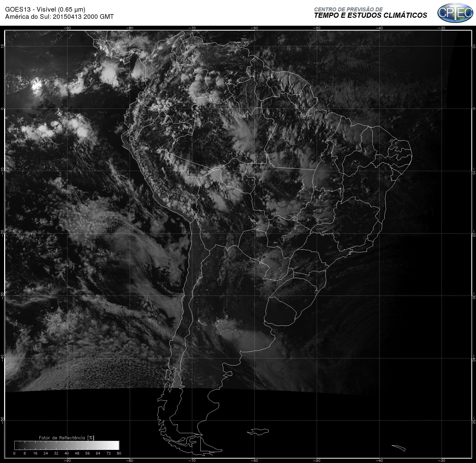Screen dimensions: 476x463
Task: Select the 'GOES13 - Visível (0.65 µm)' title text
Action: click(45, 10)
